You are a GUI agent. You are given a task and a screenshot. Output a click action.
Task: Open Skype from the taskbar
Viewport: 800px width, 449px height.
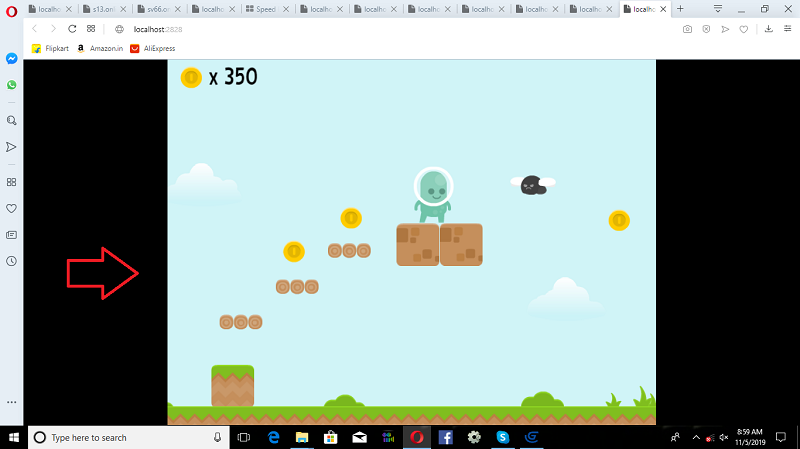pyautogui.click(x=503, y=437)
